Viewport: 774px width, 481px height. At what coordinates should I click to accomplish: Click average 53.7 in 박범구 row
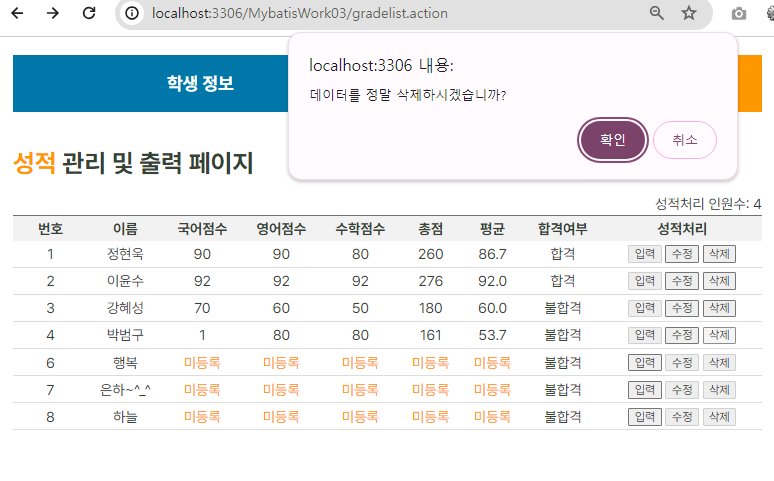click(492, 335)
